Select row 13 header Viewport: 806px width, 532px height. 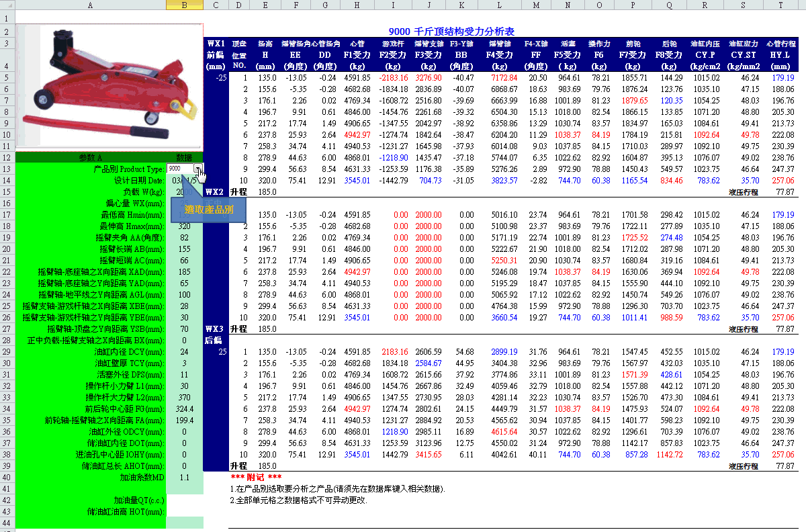coord(7,169)
